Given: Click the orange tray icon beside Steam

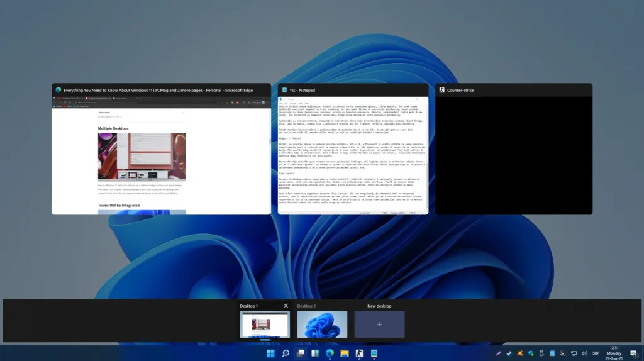Looking at the screenshot, I should 520,353.
